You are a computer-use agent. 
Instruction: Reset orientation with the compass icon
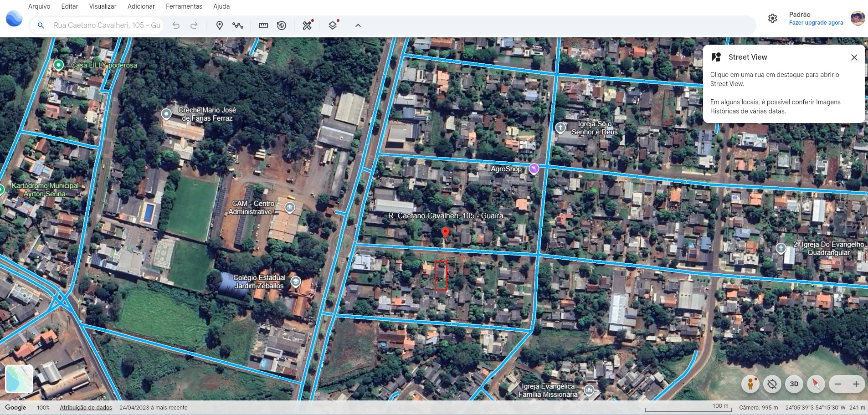816,384
